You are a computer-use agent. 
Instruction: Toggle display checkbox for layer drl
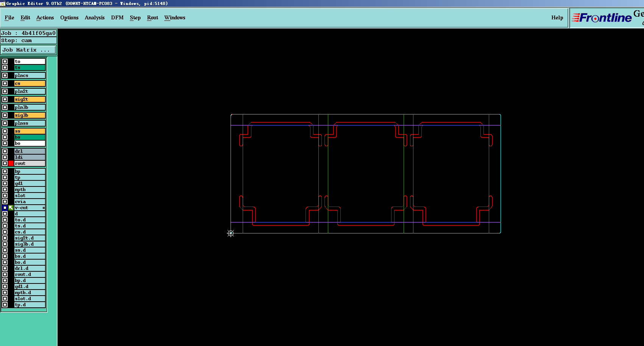5,151
